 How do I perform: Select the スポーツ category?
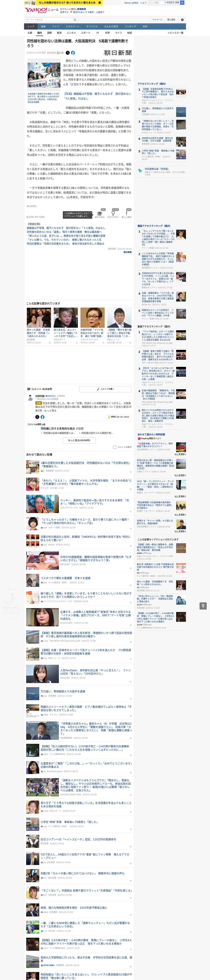[x=86, y=33]
